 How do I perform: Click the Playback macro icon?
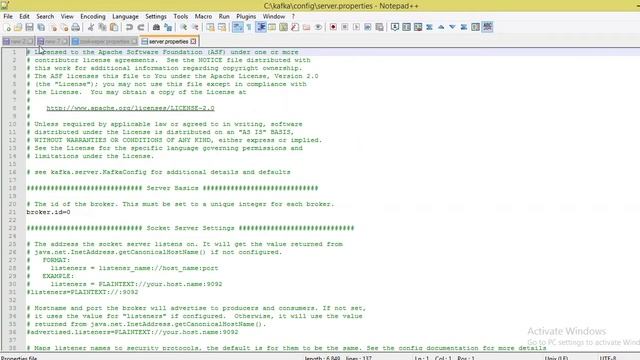tap(356, 27)
